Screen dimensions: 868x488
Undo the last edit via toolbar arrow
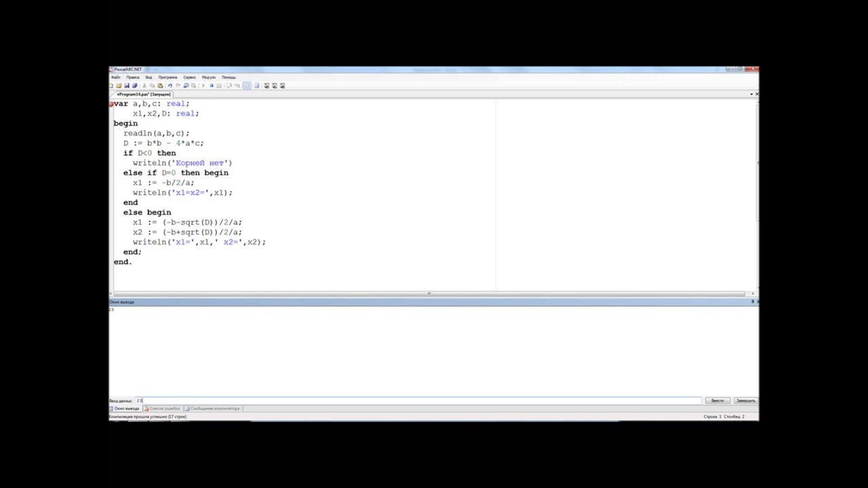click(x=170, y=85)
